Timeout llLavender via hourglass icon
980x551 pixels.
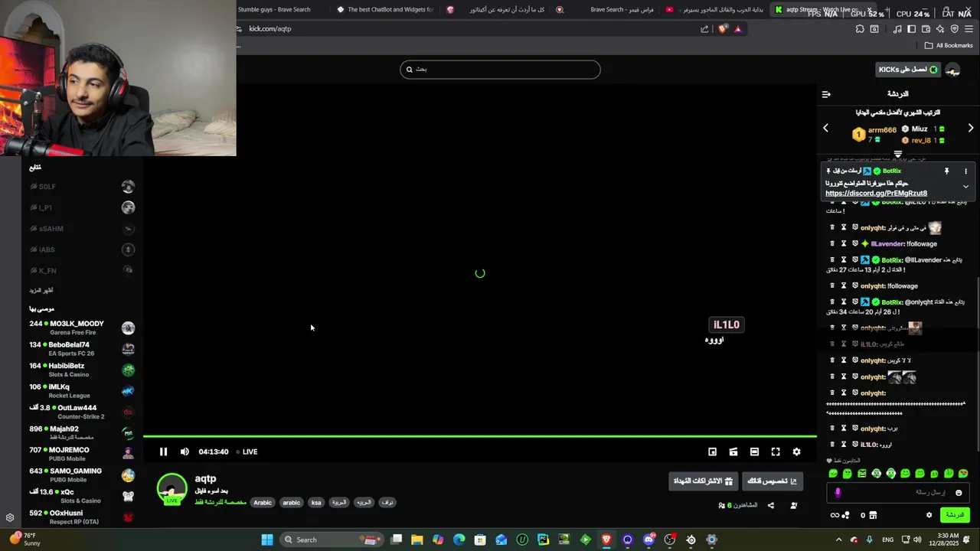click(x=844, y=243)
